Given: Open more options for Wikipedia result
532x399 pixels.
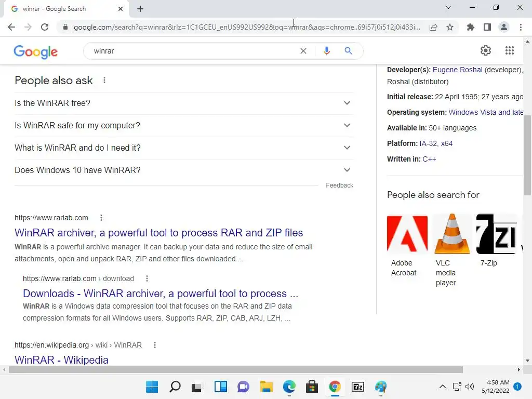Looking at the screenshot, I should (155, 345).
